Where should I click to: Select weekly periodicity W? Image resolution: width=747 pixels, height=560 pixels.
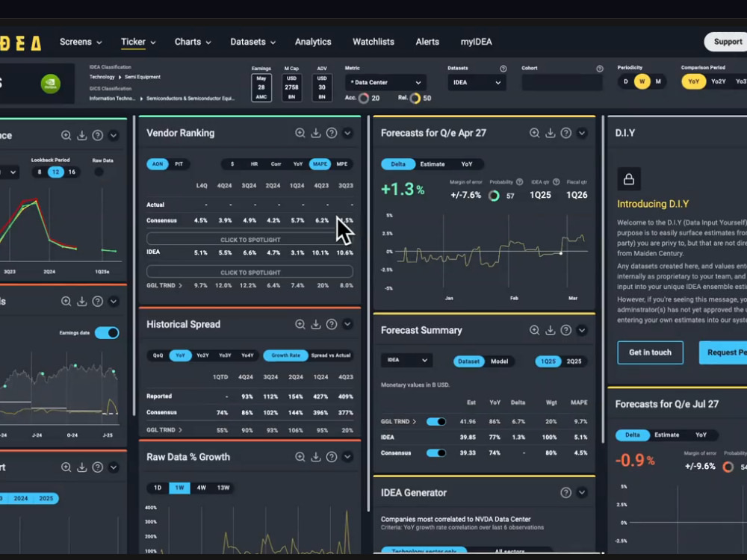pos(642,81)
